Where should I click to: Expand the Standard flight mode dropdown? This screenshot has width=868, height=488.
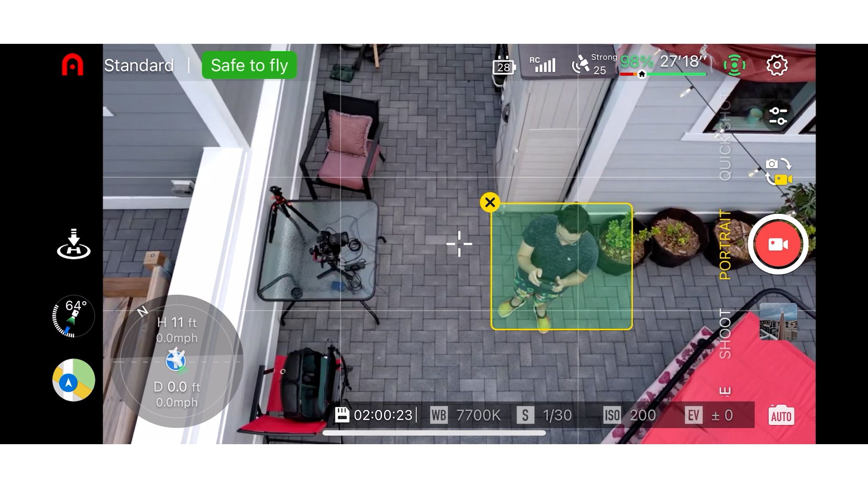[x=139, y=65]
